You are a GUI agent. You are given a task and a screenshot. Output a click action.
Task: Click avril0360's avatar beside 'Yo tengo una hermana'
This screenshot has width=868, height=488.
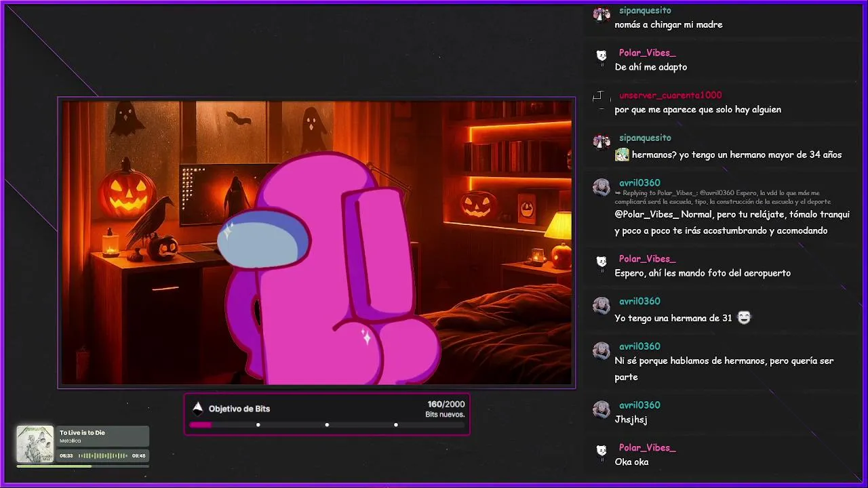click(601, 305)
